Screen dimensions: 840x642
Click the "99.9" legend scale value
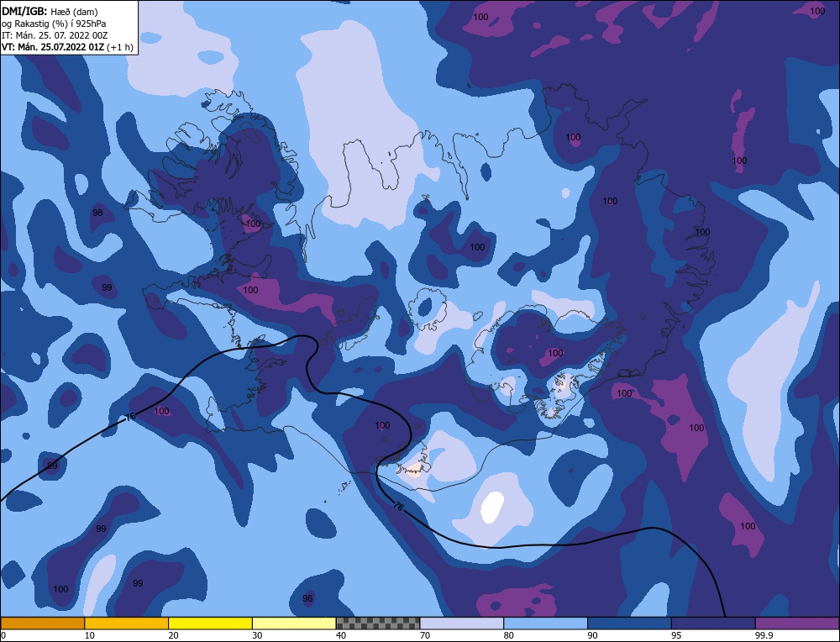(764, 635)
